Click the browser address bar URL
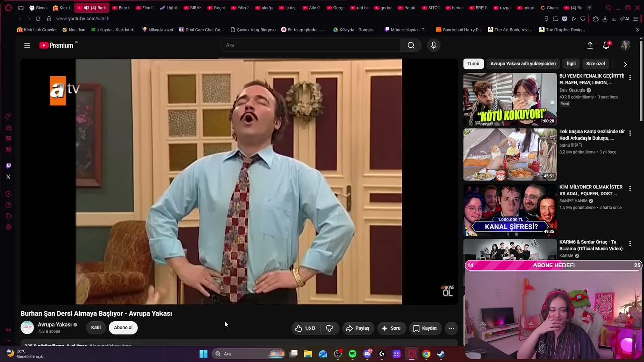The width and height of the screenshot is (644, 362). click(x=83, y=19)
